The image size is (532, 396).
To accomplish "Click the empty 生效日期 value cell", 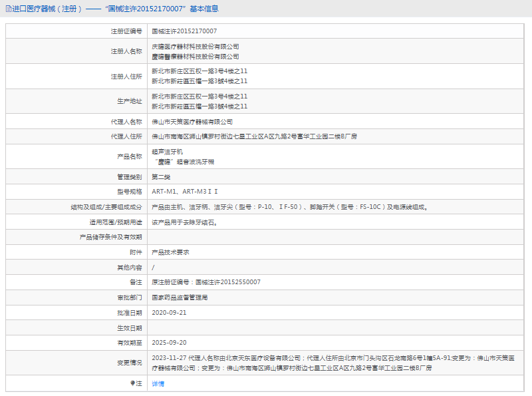I will click(x=332, y=327).
